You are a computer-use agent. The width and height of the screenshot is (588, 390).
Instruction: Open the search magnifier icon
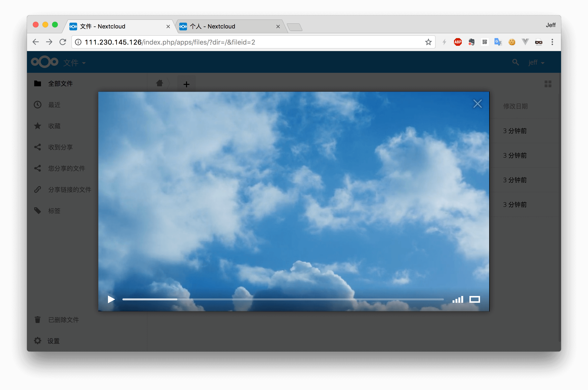tap(515, 62)
